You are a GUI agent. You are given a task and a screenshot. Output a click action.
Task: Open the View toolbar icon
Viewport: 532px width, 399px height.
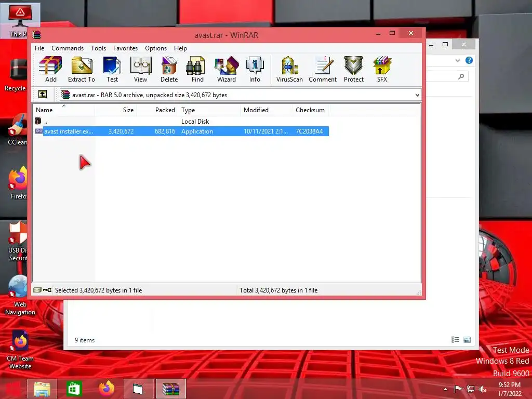tap(140, 70)
